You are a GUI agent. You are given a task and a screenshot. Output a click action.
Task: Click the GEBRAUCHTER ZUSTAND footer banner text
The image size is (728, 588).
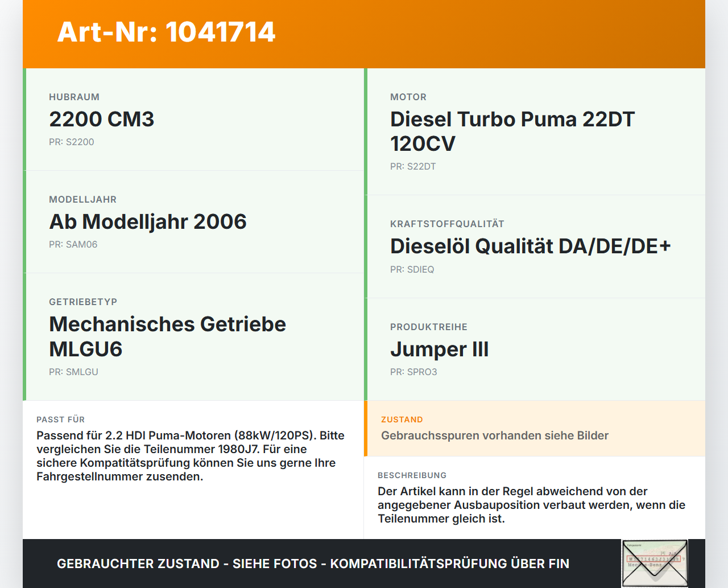click(x=313, y=564)
